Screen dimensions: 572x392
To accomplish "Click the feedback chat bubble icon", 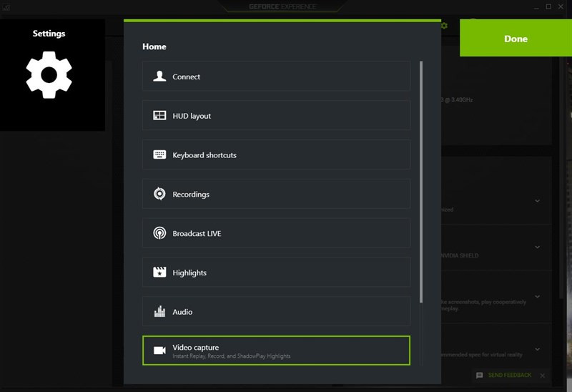I will 479,376.
